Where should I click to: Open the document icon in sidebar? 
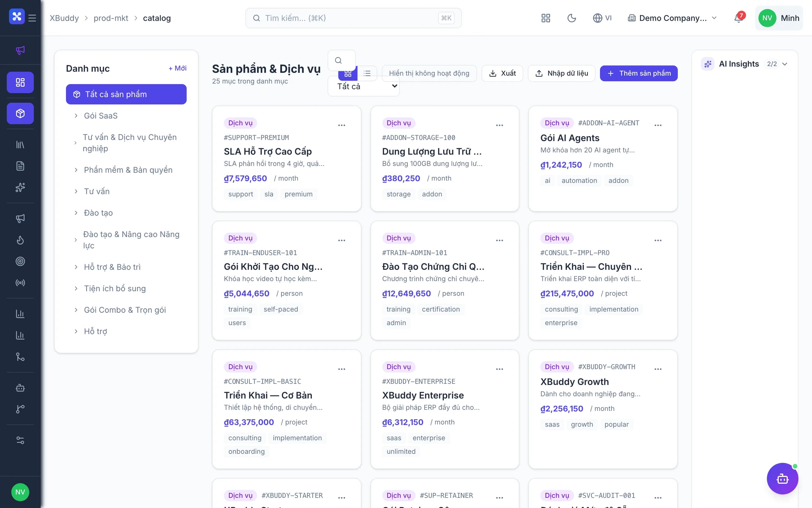pyautogui.click(x=20, y=166)
